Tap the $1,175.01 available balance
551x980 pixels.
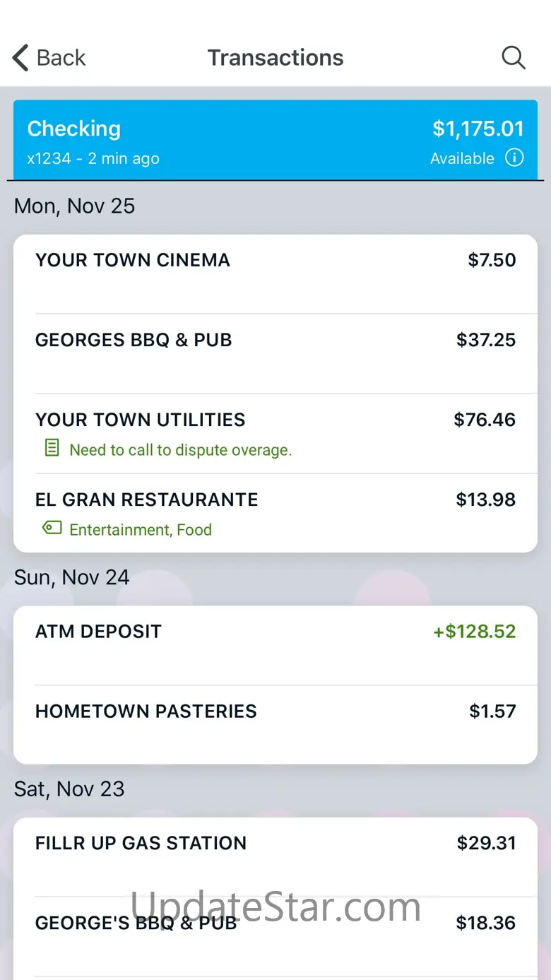coord(478,129)
